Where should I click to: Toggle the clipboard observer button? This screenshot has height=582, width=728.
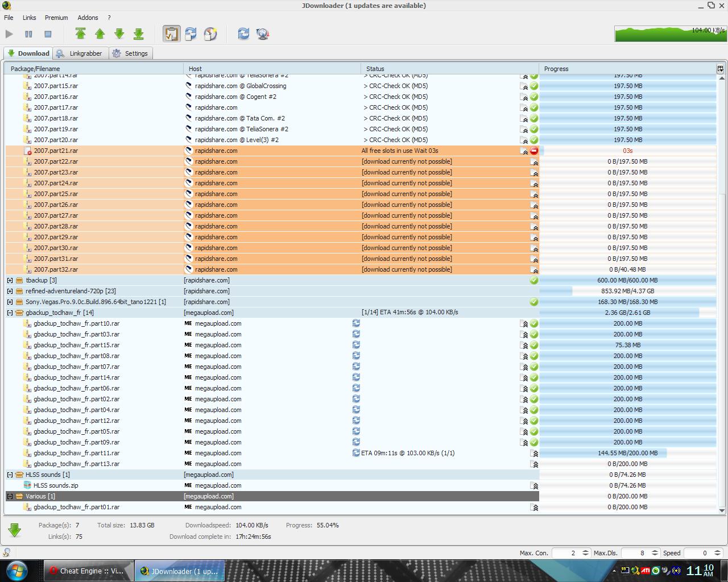pos(172,34)
